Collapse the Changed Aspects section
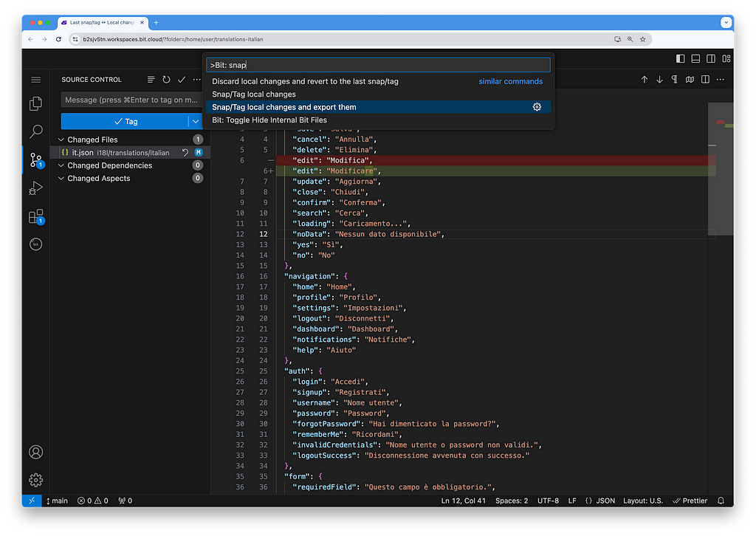Image resolution: width=756 pixels, height=536 pixels. pos(61,179)
